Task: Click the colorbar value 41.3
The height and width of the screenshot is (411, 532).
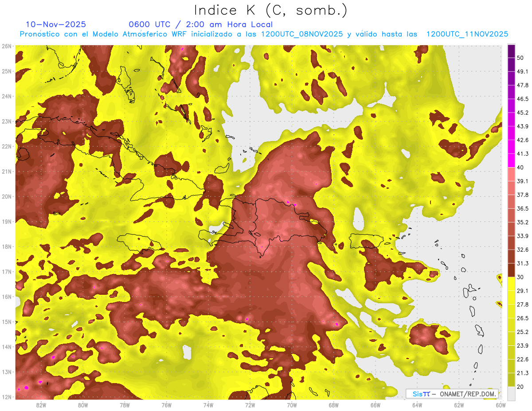Action: click(x=522, y=154)
